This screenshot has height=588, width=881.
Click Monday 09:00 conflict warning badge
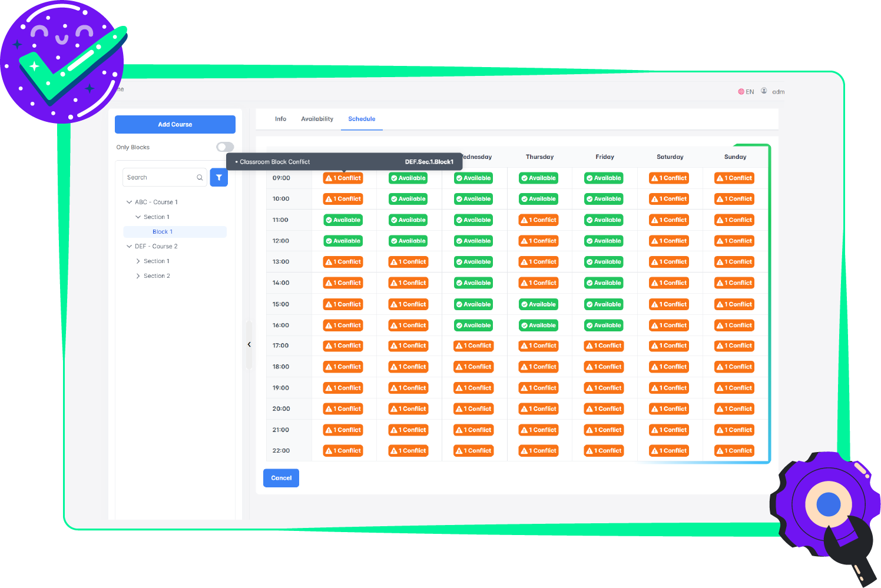coord(343,178)
